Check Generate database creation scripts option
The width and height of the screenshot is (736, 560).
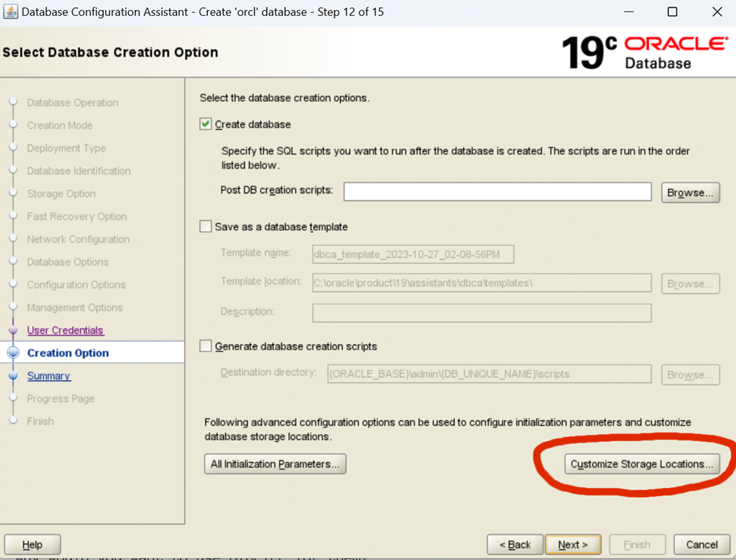click(206, 346)
